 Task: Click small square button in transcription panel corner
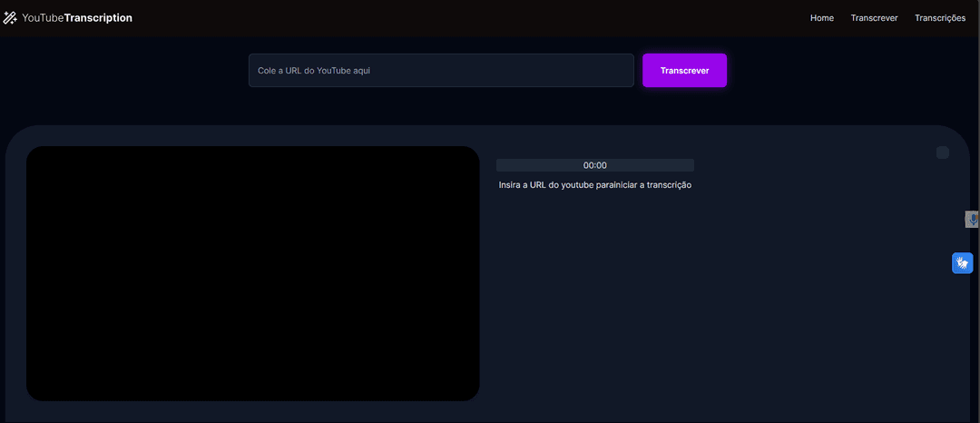click(x=942, y=152)
